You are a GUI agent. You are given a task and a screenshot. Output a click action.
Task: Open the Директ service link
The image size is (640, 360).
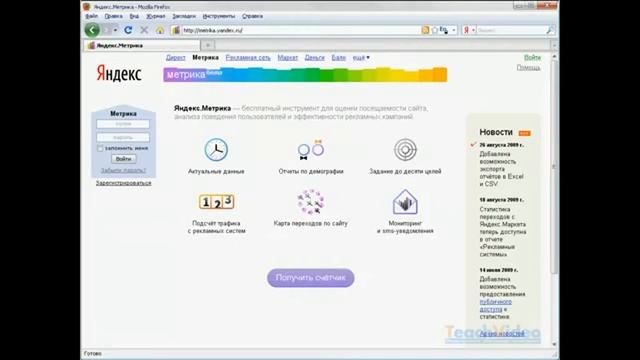click(x=176, y=58)
